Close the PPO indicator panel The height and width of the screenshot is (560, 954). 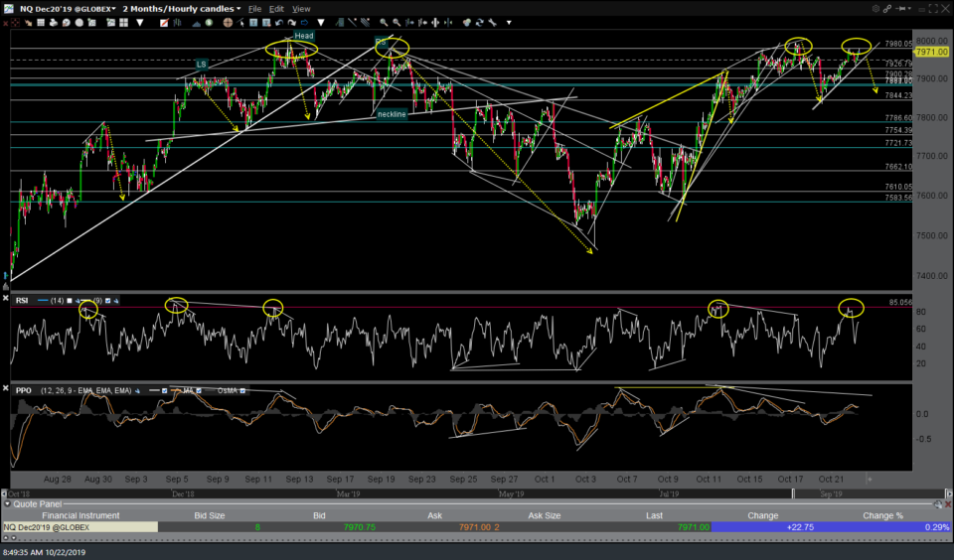[x=6, y=388]
